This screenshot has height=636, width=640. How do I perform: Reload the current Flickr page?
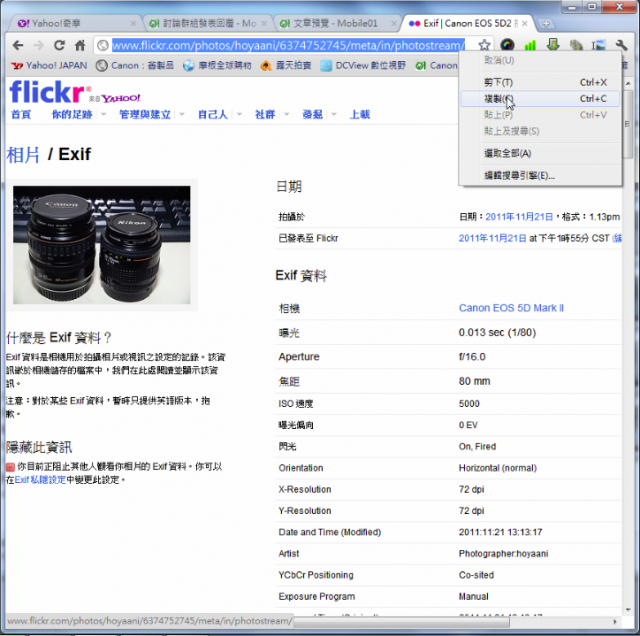tap(60, 45)
